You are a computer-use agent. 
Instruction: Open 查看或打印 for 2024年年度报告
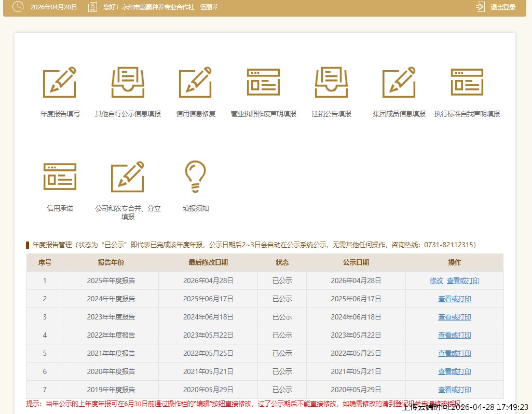(x=454, y=299)
